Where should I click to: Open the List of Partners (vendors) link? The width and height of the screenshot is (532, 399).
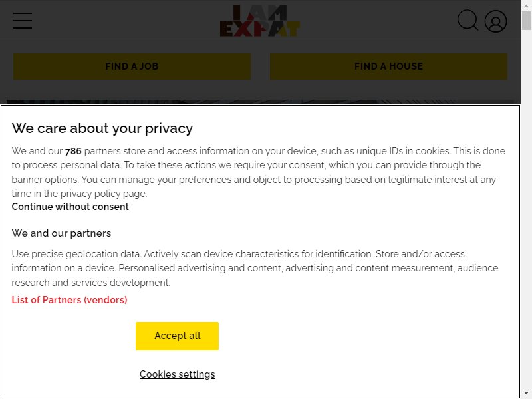(x=70, y=300)
